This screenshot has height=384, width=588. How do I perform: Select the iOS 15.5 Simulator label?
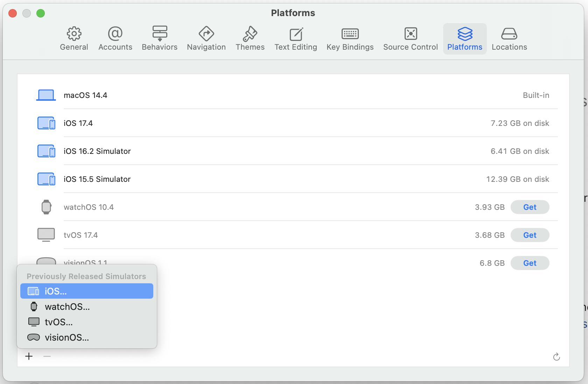pos(97,179)
